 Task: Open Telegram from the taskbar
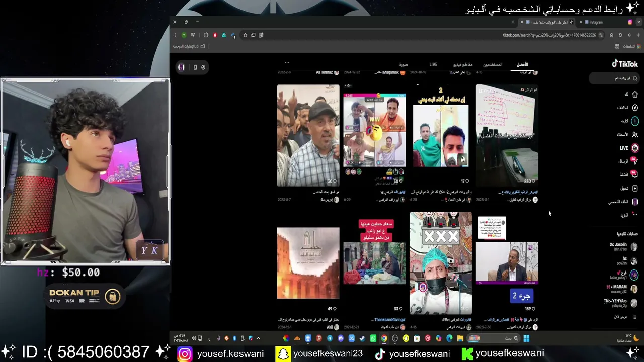point(330,338)
